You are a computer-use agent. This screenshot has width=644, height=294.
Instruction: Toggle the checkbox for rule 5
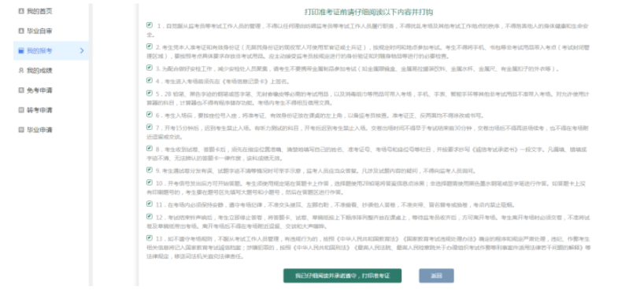pyautogui.click(x=150, y=93)
